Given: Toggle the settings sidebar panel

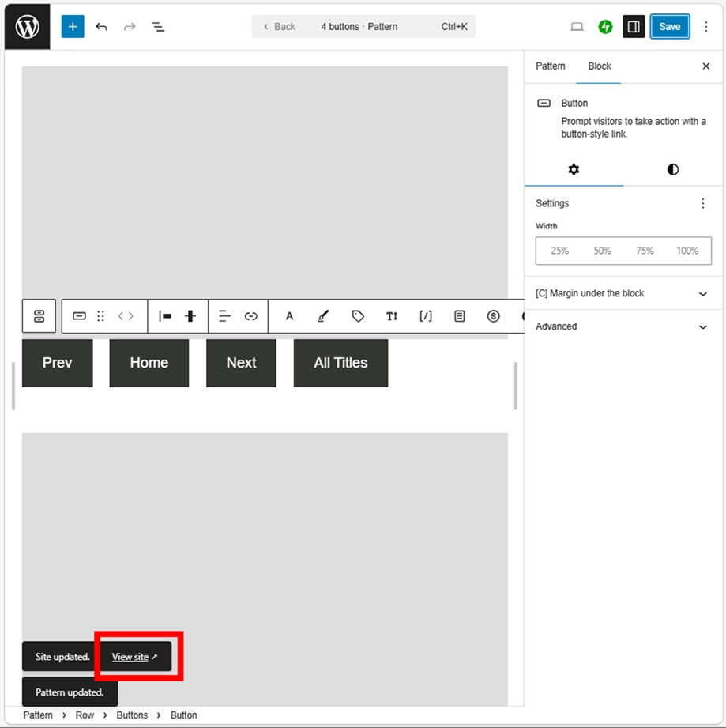Looking at the screenshot, I should [x=634, y=27].
